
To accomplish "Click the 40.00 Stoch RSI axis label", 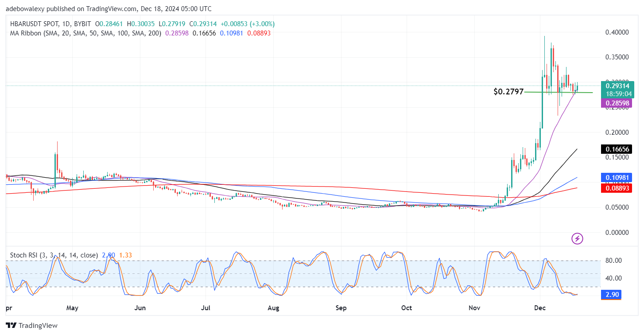I will pyautogui.click(x=613, y=278).
